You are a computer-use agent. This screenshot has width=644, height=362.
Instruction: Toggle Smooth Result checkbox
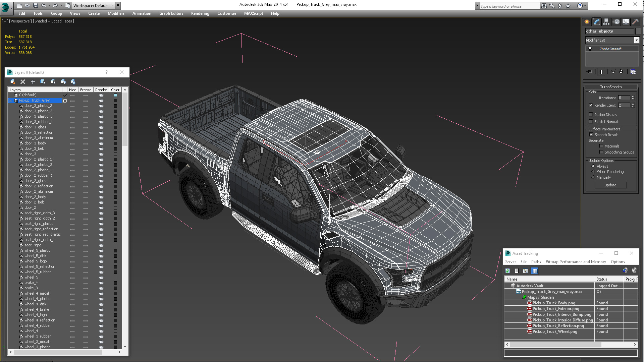[x=591, y=135]
